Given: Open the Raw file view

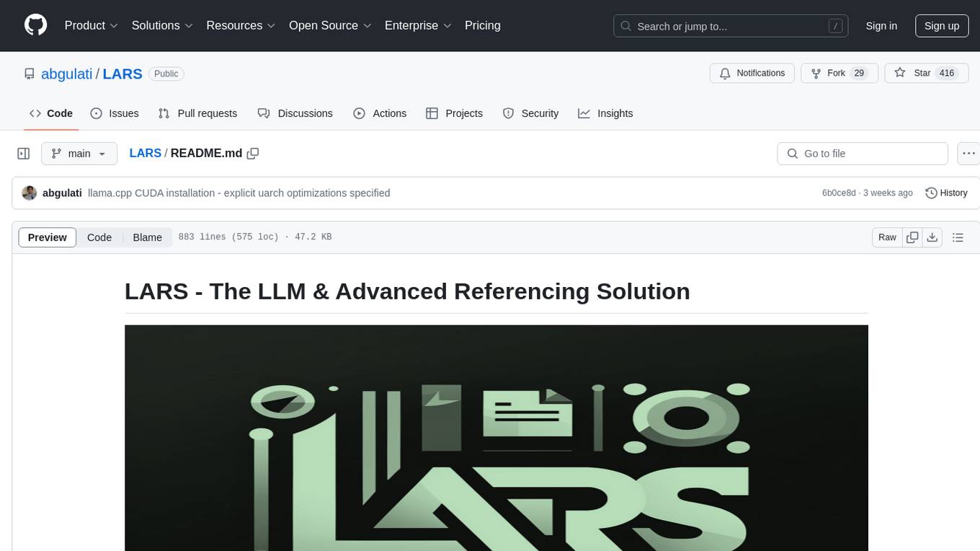Looking at the screenshot, I should click(887, 237).
